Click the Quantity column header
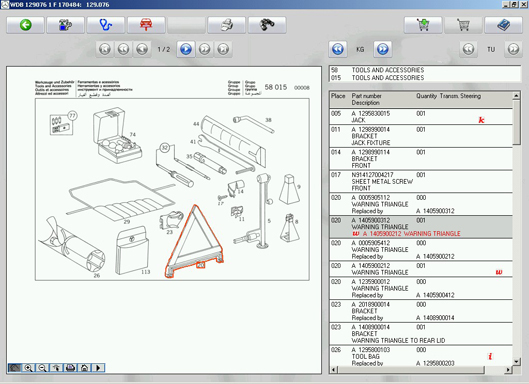This screenshot has height=384, width=529. click(x=426, y=96)
